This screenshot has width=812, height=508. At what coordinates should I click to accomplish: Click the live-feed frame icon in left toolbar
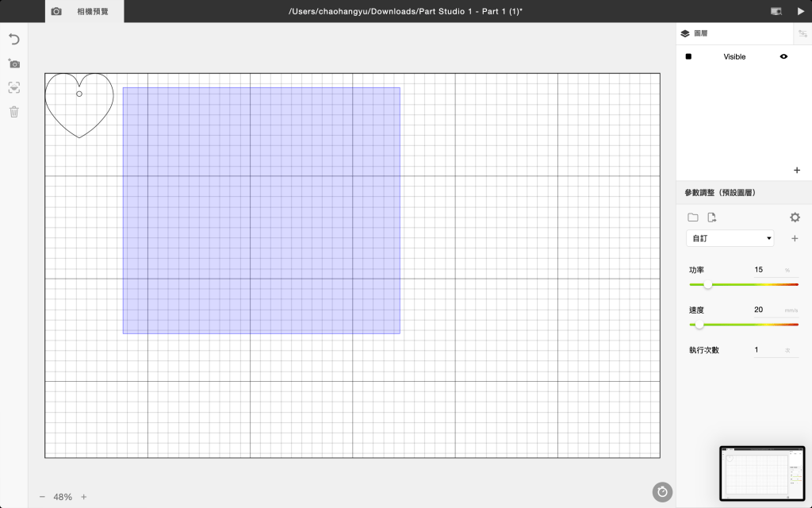pyautogui.click(x=13, y=88)
